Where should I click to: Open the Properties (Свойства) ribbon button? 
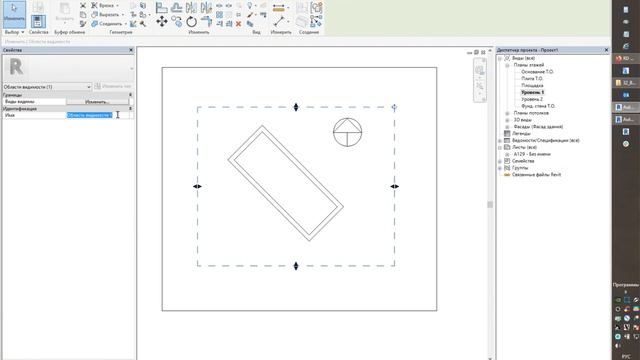(38, 21)
